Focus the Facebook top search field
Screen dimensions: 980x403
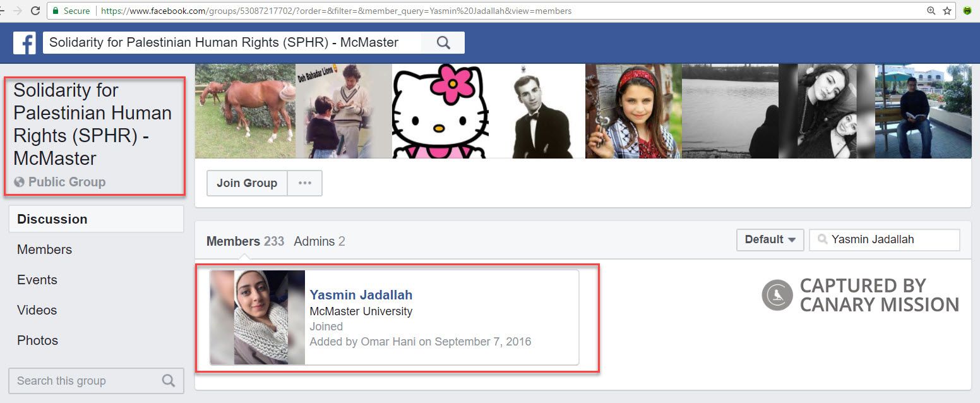point(232,43)
